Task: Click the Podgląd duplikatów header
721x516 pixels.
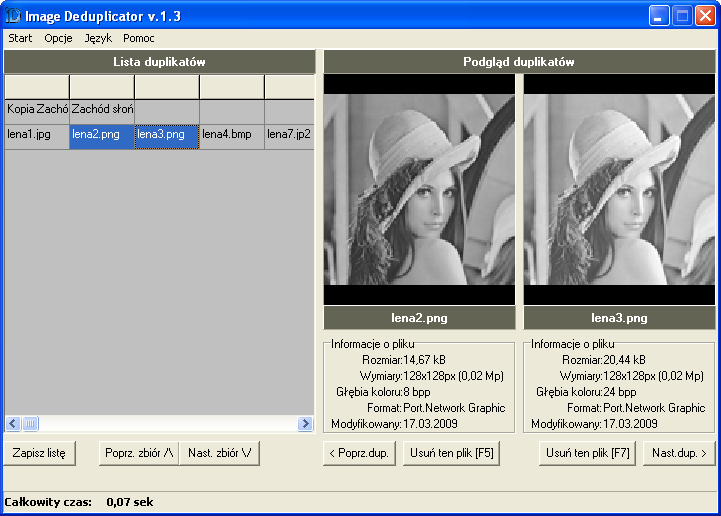Action: (519, 62)
